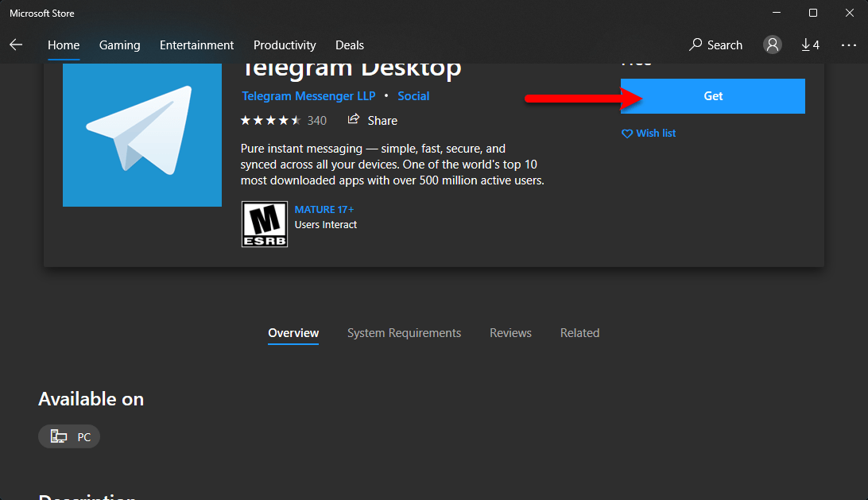Screen dimensions: 868x500
Task: Go back with the back arrow
Action: click(16, 45)
